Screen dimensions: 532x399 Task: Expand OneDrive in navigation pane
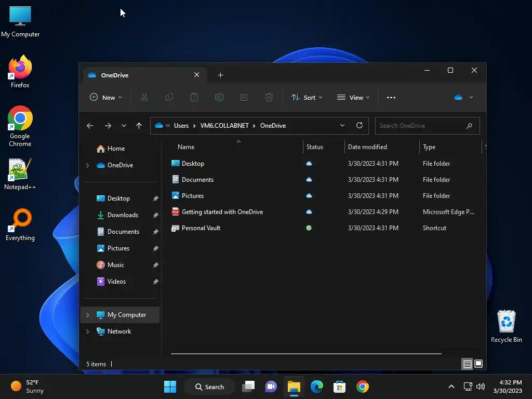pyautogui.click(x=87, y=165)
